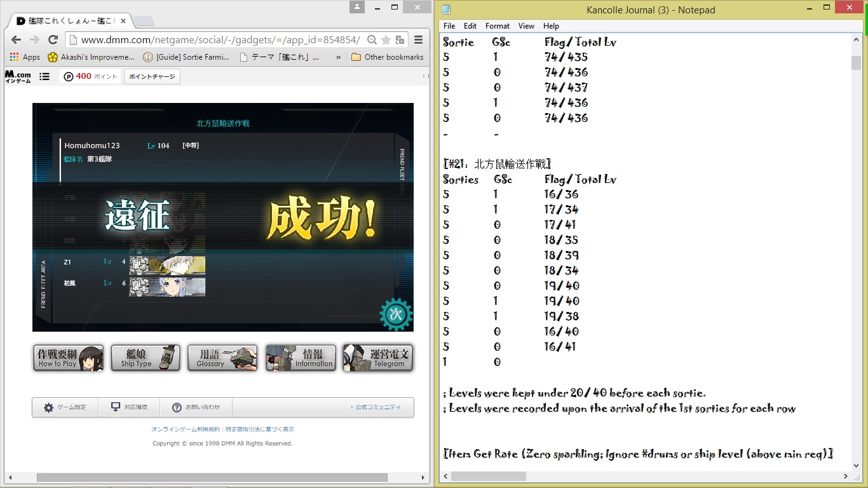Screen dimensions: 868x488
Task: Open the DMM list menu icon
Action: point(44,76)
